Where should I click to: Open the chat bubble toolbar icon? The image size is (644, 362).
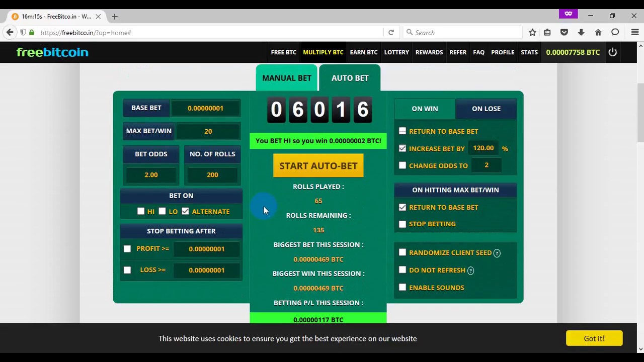point(615,33)
